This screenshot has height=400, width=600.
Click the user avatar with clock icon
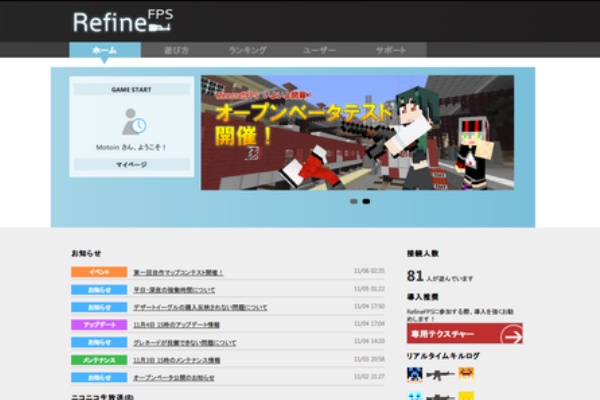[x=134, y=122]
